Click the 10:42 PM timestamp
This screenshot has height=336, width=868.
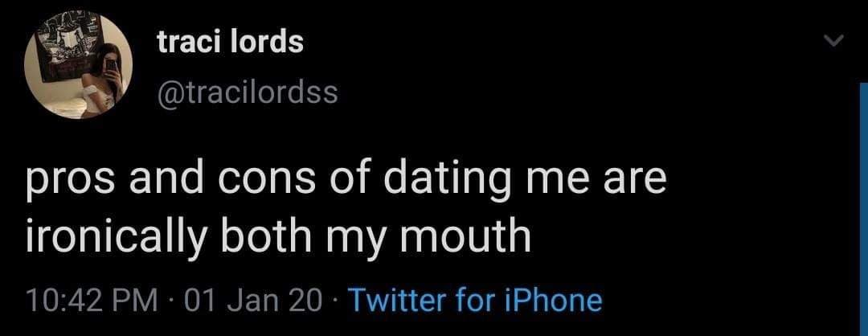pyautogui.click(x=92, y=301)
